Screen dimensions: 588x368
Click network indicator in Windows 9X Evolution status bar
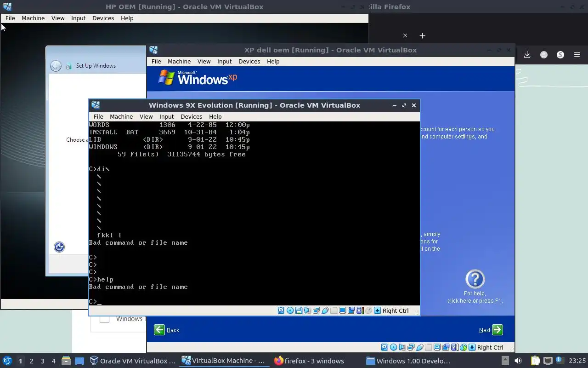coord(316,310)
